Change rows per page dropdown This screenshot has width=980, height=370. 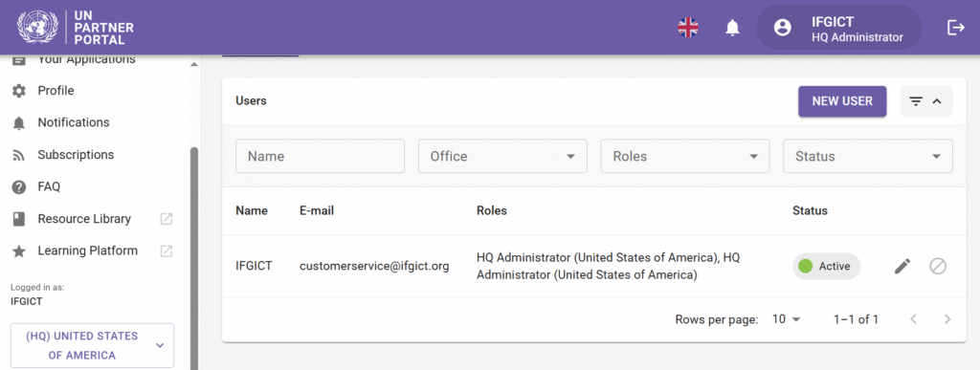[x=787, y=319]
